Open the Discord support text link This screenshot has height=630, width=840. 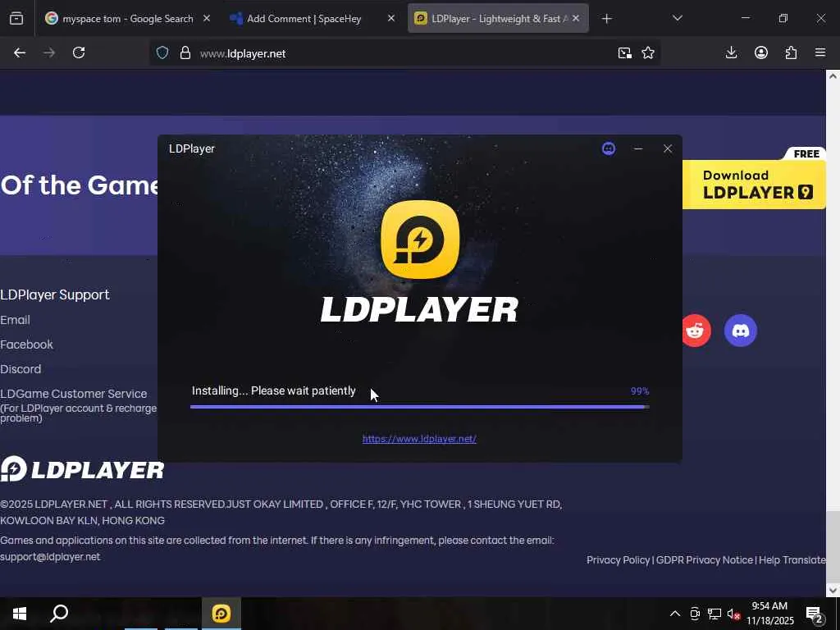21,369
